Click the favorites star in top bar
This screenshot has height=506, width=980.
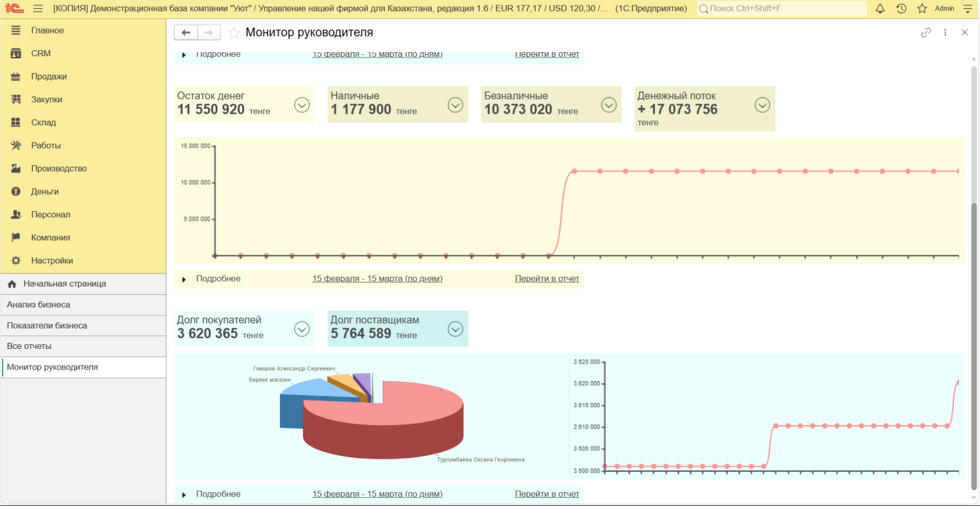[x=922, y=8]
